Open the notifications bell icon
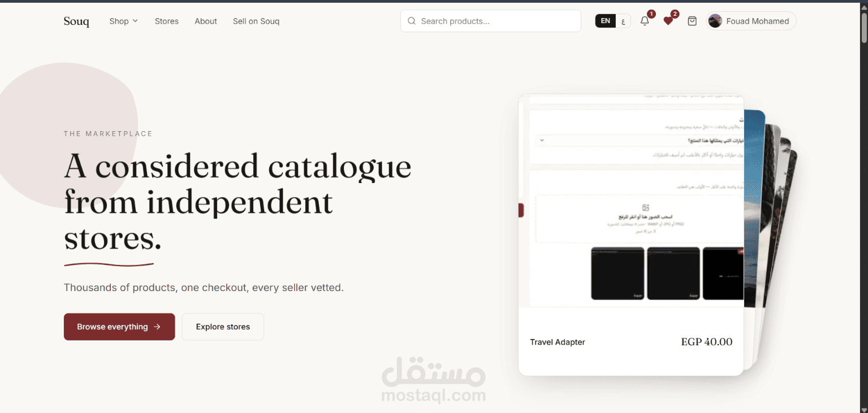 [x=645, y=21]
